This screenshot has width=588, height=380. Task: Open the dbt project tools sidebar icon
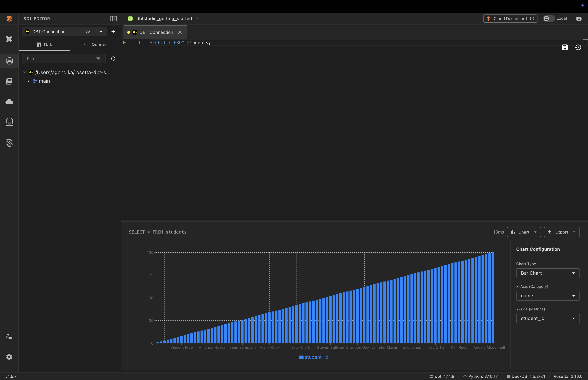tap(9, 39)
